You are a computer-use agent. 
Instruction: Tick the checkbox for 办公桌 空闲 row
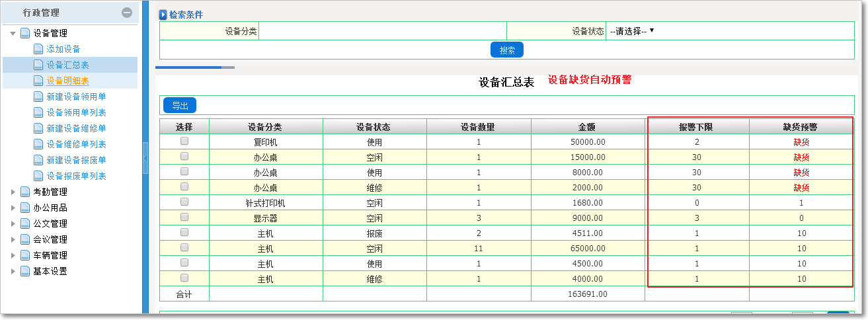[184, 156]
